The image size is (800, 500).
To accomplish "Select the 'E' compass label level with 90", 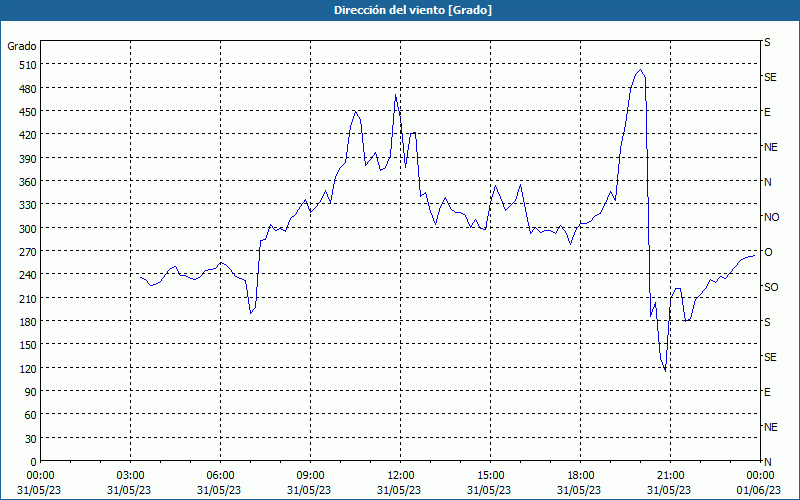I will (767, 392).
